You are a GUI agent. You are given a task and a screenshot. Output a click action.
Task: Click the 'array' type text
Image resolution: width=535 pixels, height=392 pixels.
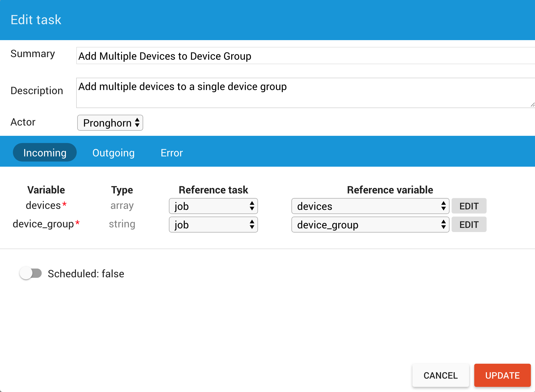[x=122, y=206]
